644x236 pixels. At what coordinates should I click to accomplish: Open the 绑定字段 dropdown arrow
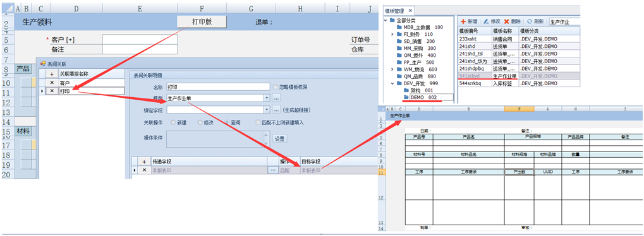(267, 110)
